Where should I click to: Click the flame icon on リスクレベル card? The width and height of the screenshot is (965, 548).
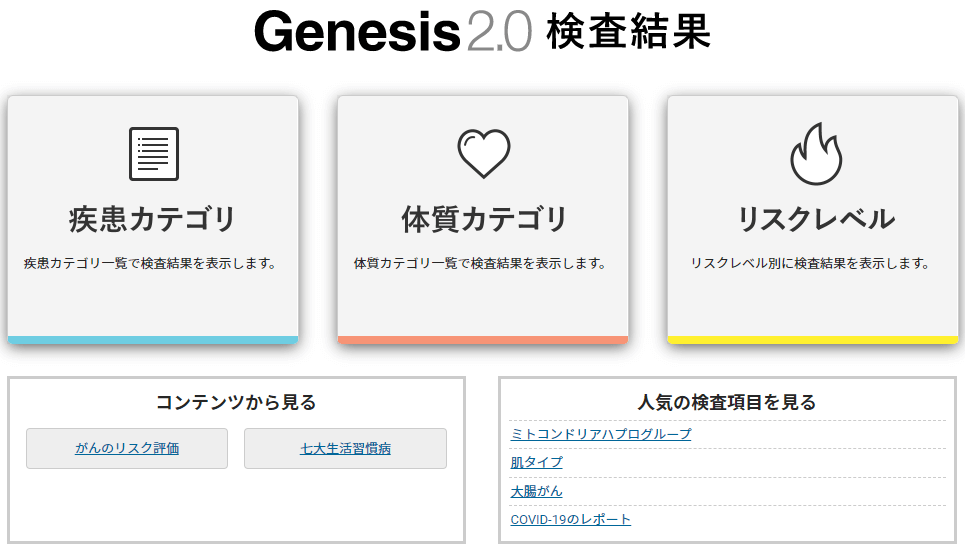(816, 154)
